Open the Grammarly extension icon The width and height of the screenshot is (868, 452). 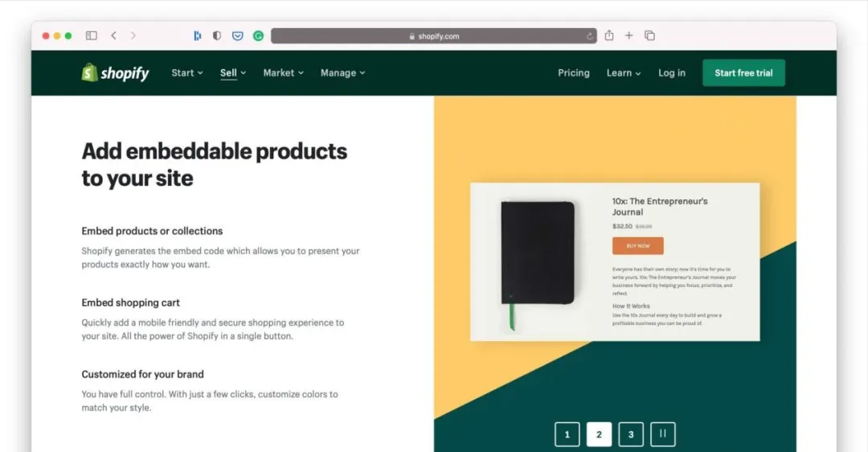tap(258, 35)
